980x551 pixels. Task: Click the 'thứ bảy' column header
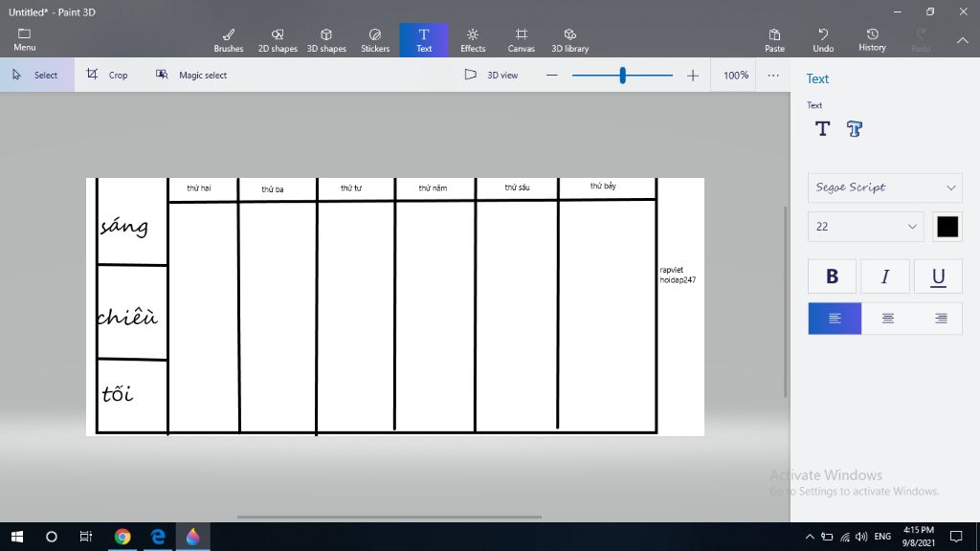tap(603, 187)
